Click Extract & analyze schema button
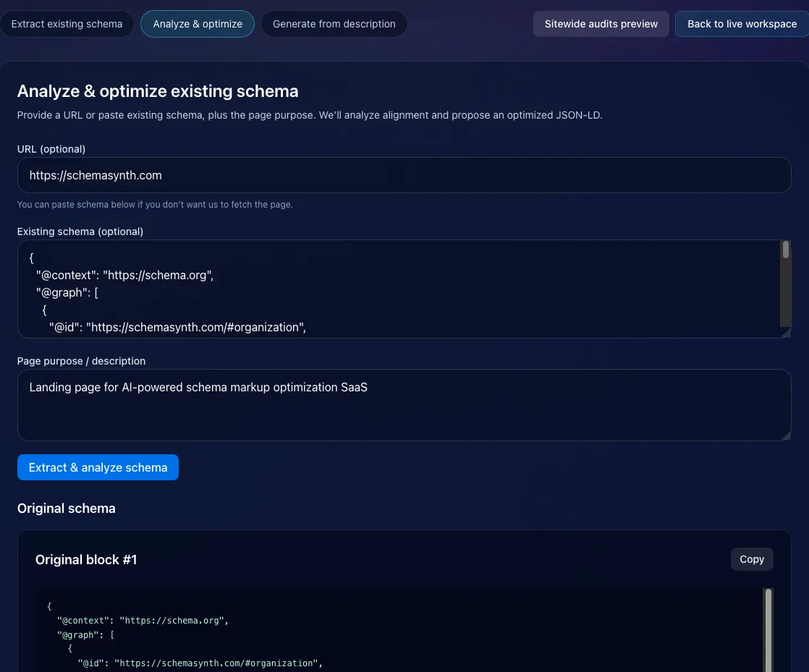 click(98, 467)
